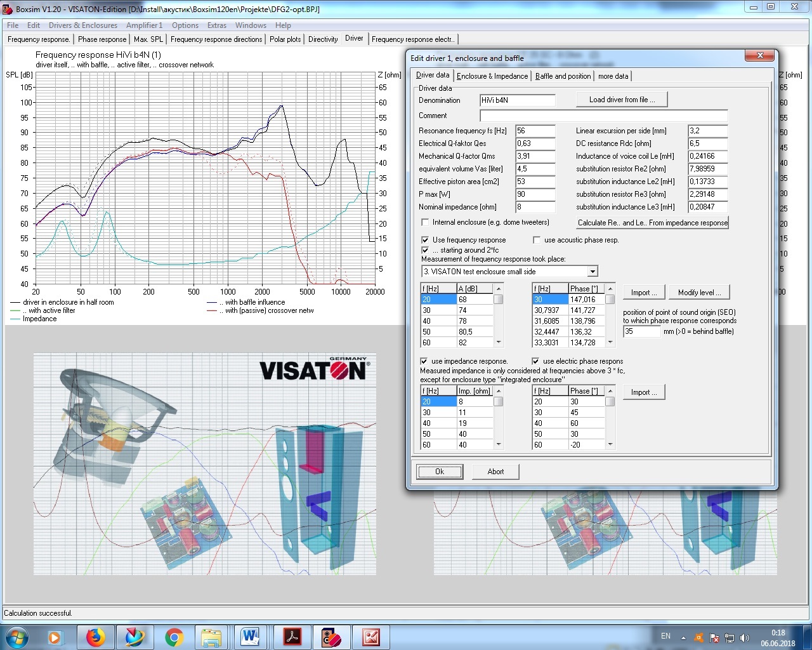Screen dimensions: 812x650
Task: Switch to the 'Enclosure & Impedance' tab
Action: (492, 76)
